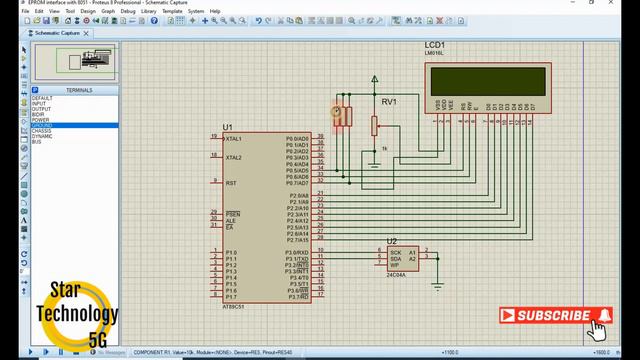Viewport: 640px width, 360px height.
Task: Open the Design menu
Action: pos(88,11)
